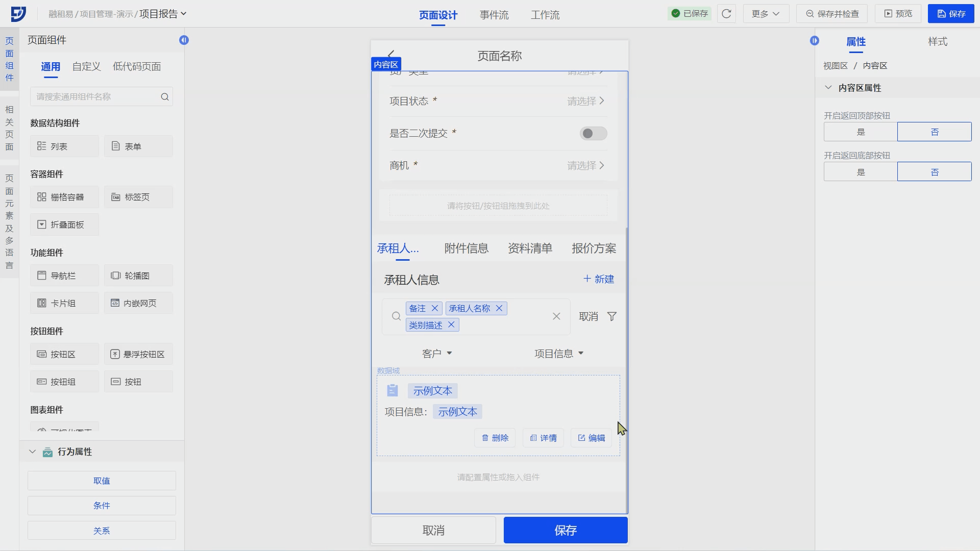Select the 折叠面板 collapse panel component
The height and width of the screenshot is (551, 980).
tap(64, 224)
